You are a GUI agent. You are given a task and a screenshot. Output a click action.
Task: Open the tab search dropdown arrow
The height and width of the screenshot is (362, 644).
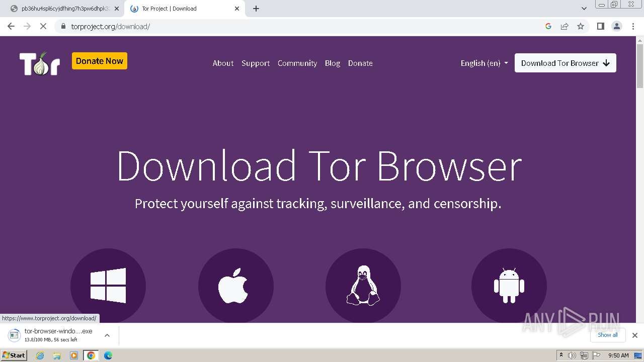click(x=584, y=9)
